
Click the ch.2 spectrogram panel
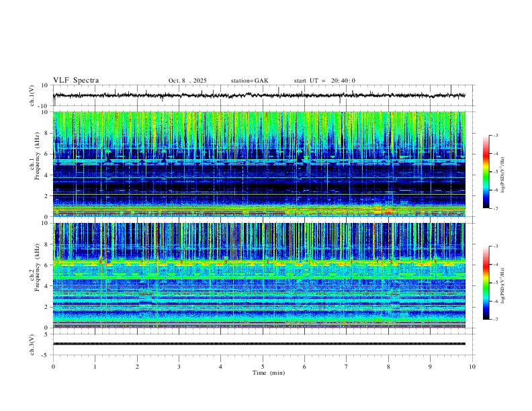click(x=259, y=275)
